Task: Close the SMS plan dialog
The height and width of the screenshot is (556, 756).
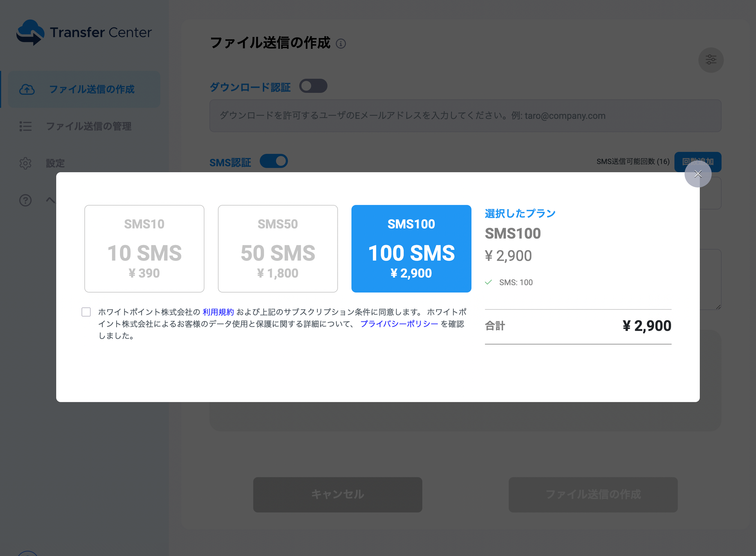Action: pyautogui.click(x=698, y=174)
